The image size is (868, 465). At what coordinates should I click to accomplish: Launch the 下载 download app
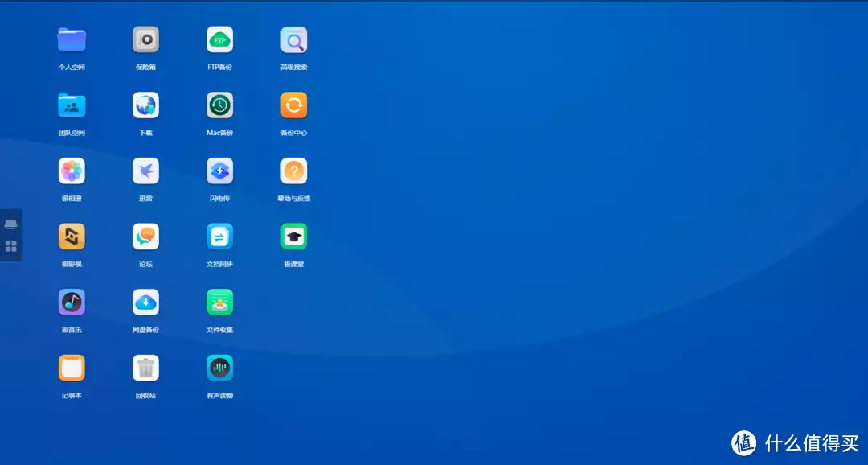pos(145,105)
